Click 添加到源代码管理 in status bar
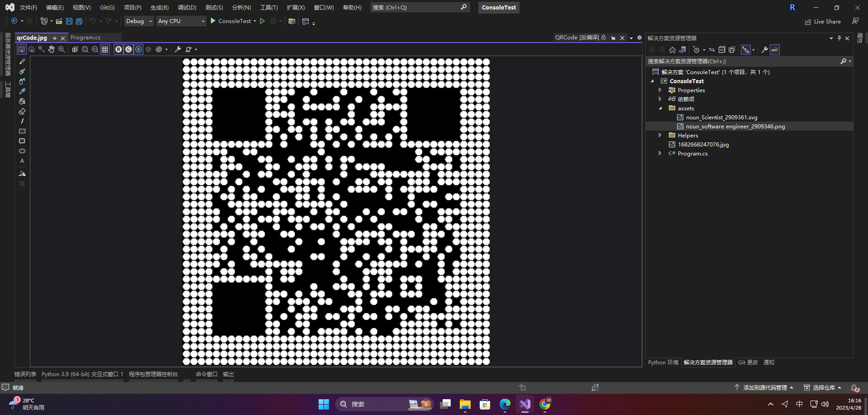 764,388
